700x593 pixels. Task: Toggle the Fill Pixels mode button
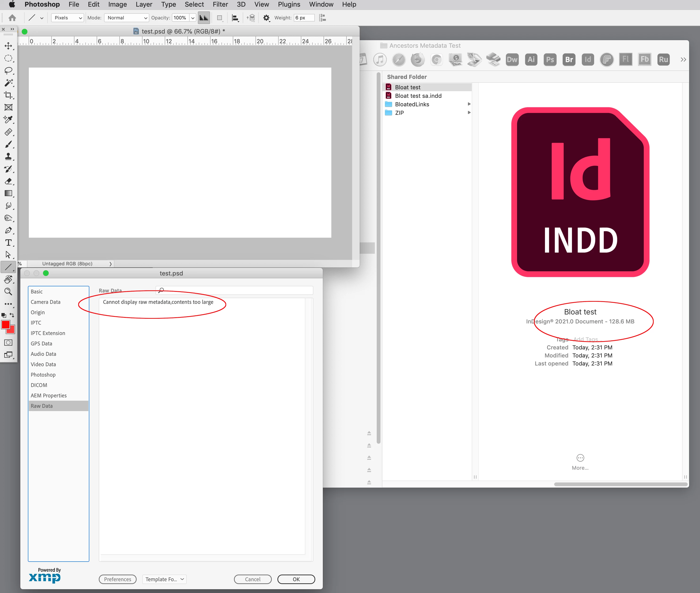(x=204, y=18)
